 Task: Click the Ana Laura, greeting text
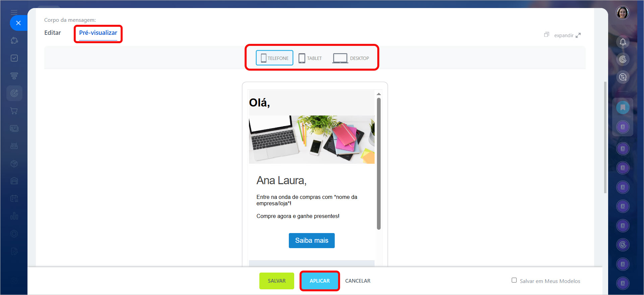tap(281, 180)
